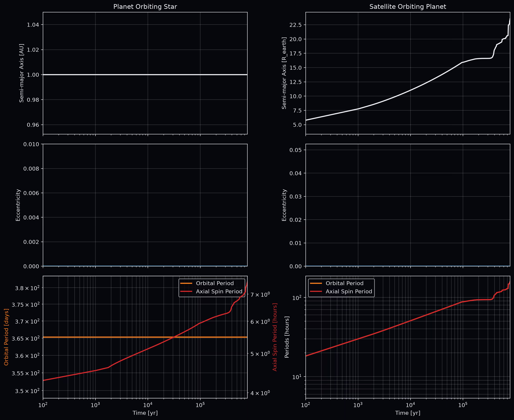Screen dimensions: 514x420
Task: Click 'Time [yr]' under the planet period plot
Action: coord(145,413)
